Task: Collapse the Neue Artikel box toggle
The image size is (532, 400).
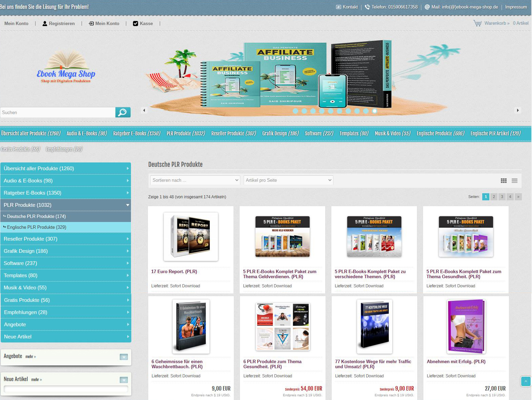Action: pyautogui.click(x=124, y=380)
